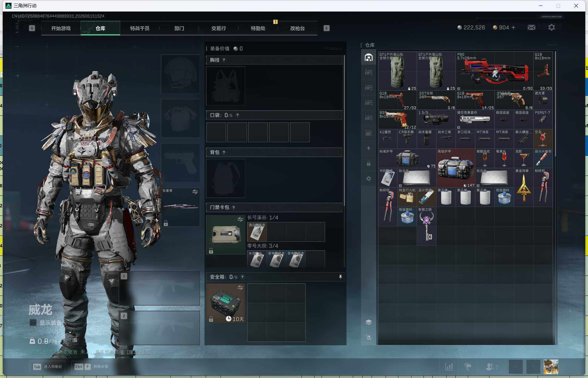The width and height of the screenshot is (588, 378).
Task: Select the 镂空竞赛套件 attachment
Action: coord(475,120)
